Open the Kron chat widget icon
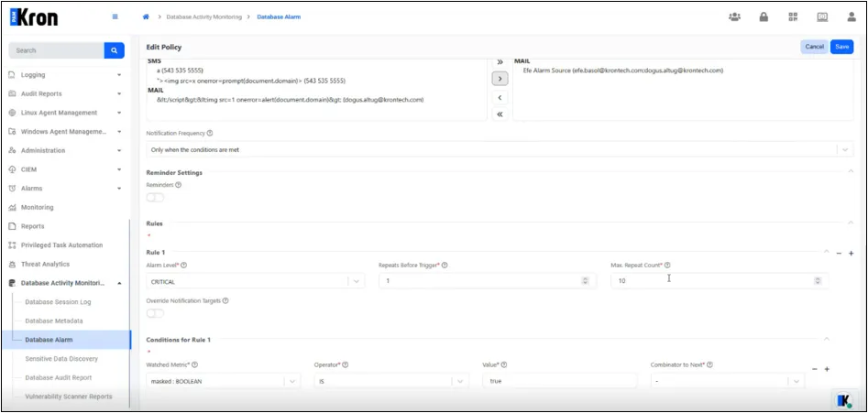The image size is (868, 413). 843,400
